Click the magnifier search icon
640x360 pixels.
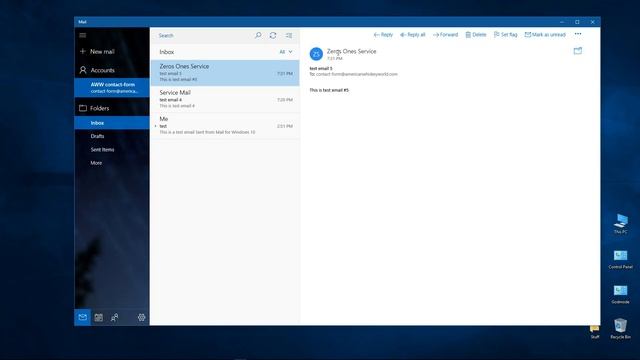[x=258, y=36]
